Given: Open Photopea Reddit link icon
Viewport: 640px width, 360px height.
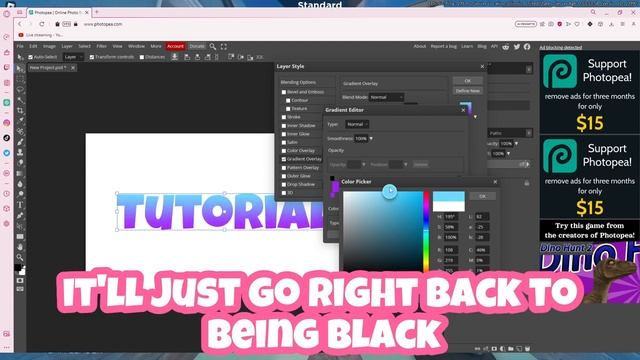Looking at the screenshot, I should [506, 47].
